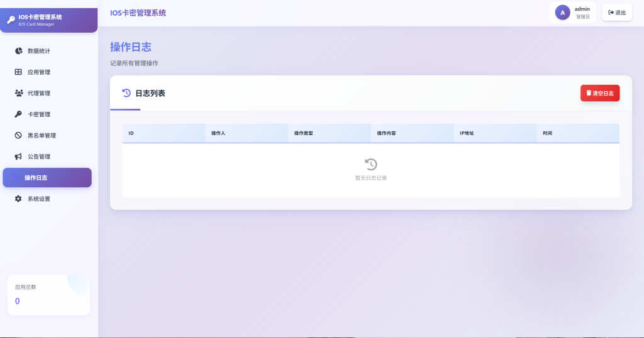Viewport: 644px width, 338px height.
Task: Click the IP地址 column header
Action: 467,133
